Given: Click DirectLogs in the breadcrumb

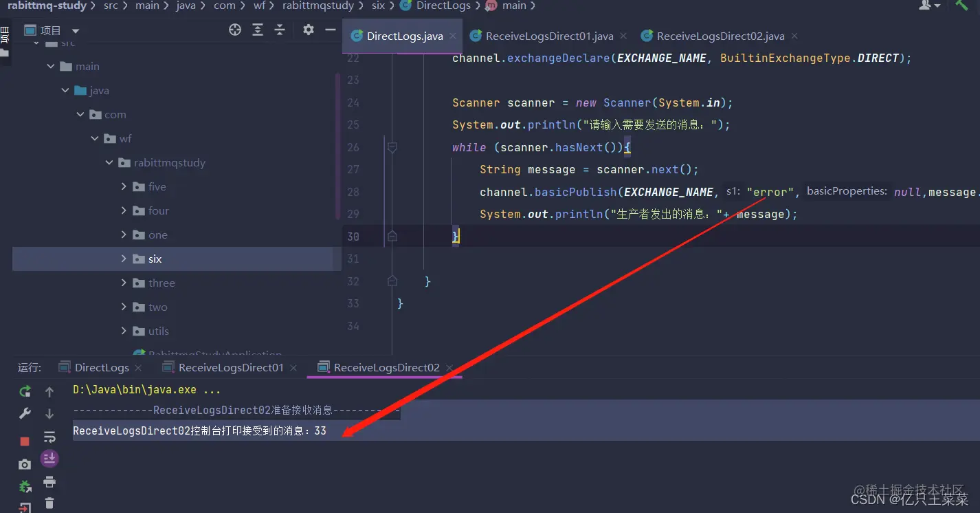Looking at the screenshot, I should click(x=443, y=6).
